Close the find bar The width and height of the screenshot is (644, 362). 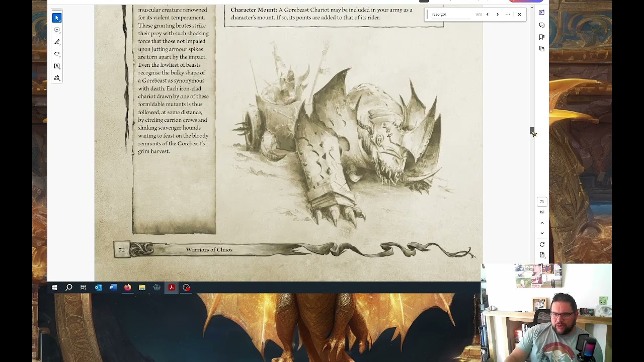tap(519, 14)
